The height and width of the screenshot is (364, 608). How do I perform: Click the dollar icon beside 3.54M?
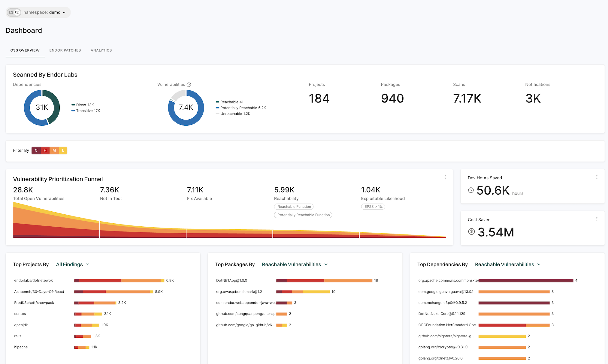(x=471, y=231)
